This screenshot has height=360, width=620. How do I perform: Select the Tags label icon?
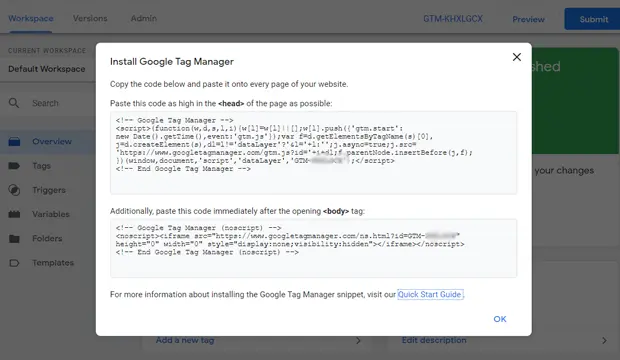tap(14, 166)
